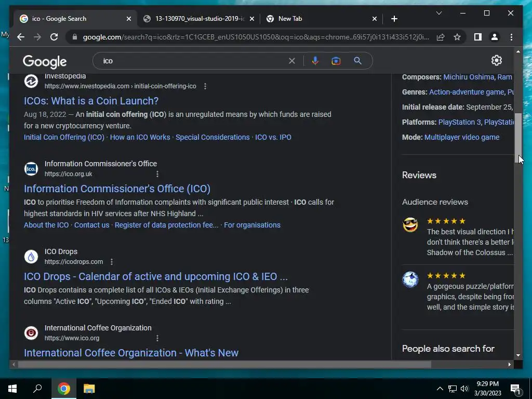
Task: Clear the Google search box
Action: point(292,61)
